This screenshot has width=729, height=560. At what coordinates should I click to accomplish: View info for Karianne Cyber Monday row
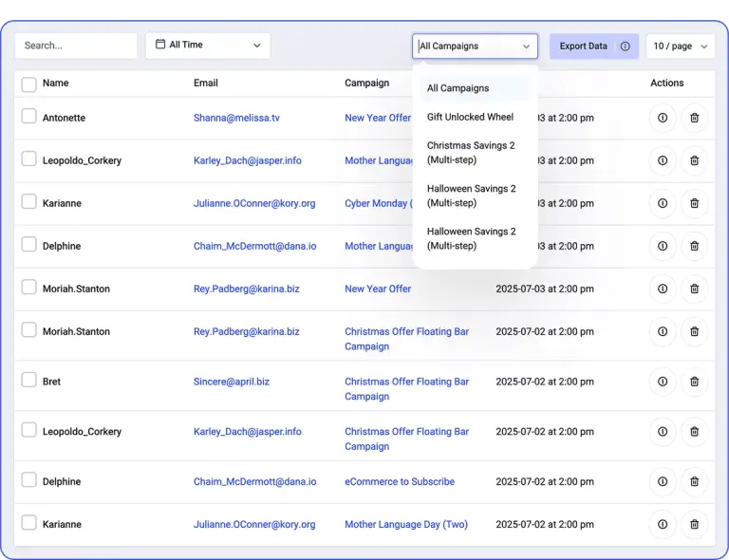pyautogui.click(x=663, y=203)
